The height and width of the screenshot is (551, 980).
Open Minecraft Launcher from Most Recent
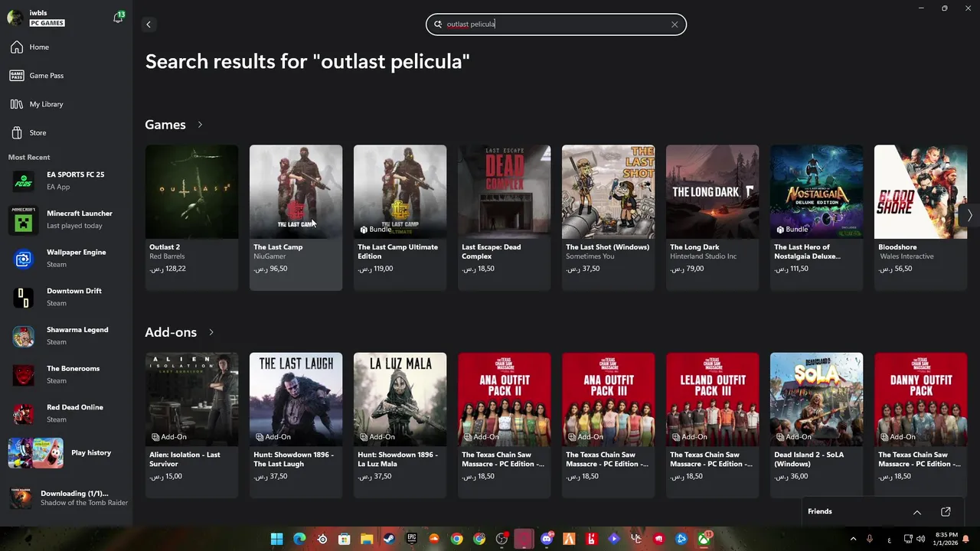point(66,220)
